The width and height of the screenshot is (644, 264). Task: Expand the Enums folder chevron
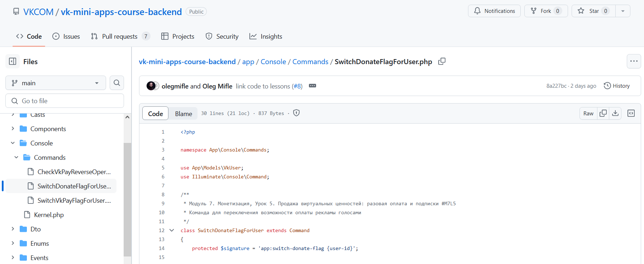13,243
